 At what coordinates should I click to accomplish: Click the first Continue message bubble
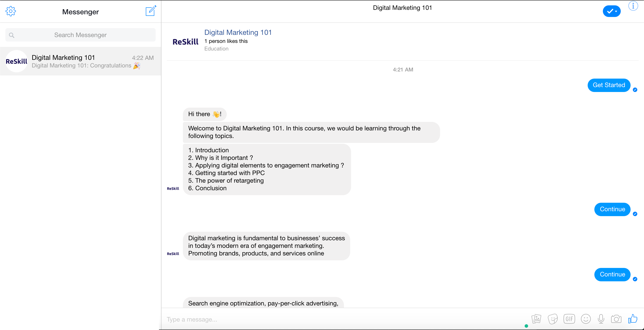(612, 209)
